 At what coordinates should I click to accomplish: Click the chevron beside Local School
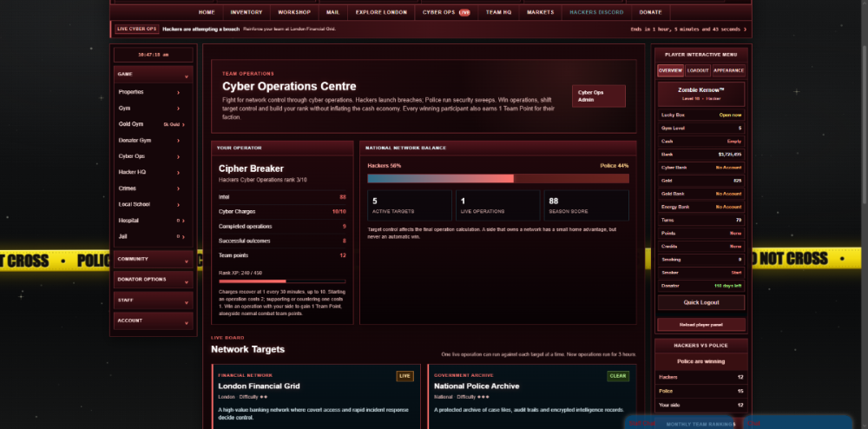(178, 205)
